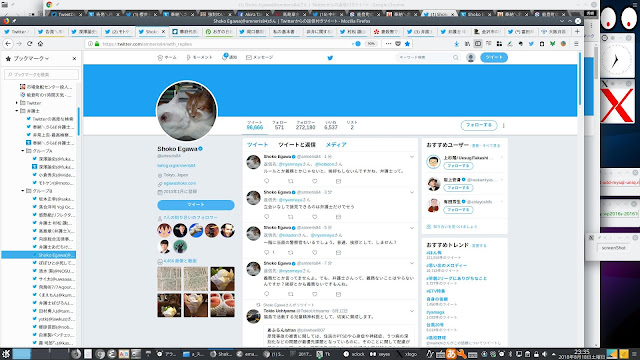Screen dimensions: 640x360
Task: Open Shoko Egawa cat profile picture
Action: click(x=187, y=111)
